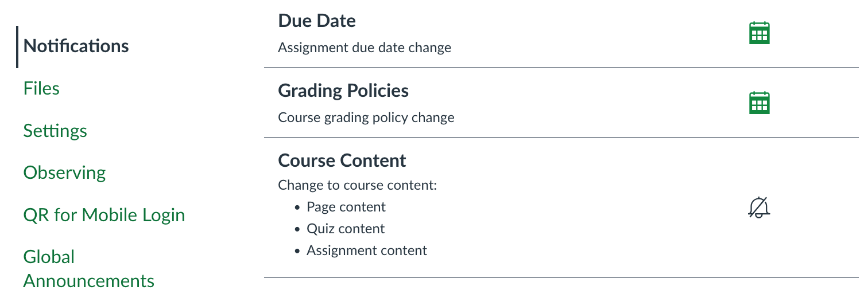Open QR for Mobile Login
Screen dimensions: 868x290
104,215
